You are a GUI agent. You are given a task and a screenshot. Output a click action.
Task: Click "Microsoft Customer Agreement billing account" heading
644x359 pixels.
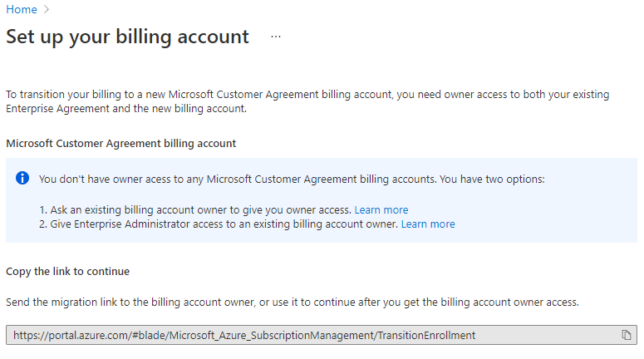(121, 144)
